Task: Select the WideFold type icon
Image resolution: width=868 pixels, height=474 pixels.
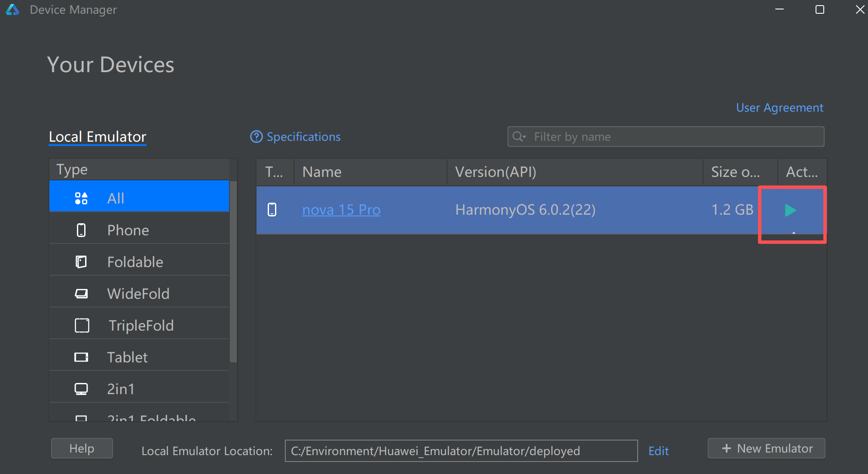Action: click(x=81, y=294)
